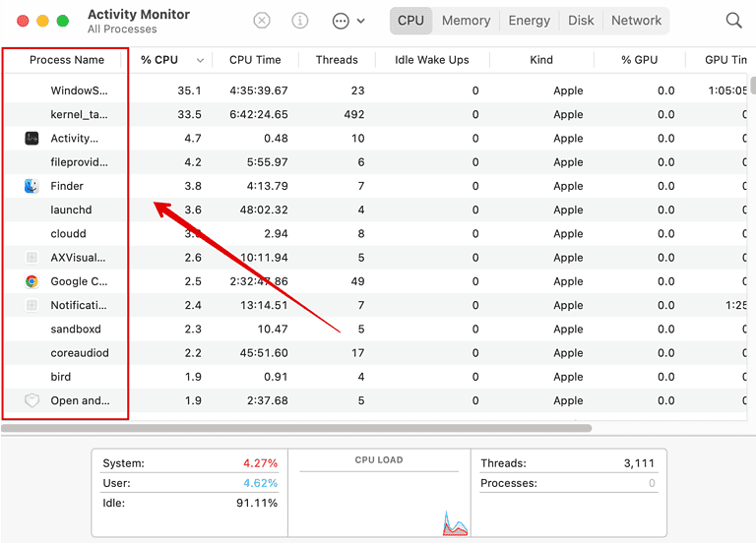Image resolution: width=756 pixels, height=543 pixels.
Task: Switch to the Memory tab
Action: coord(466,21)
